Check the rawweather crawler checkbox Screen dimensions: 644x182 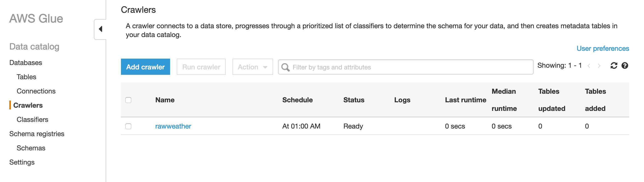128,126
